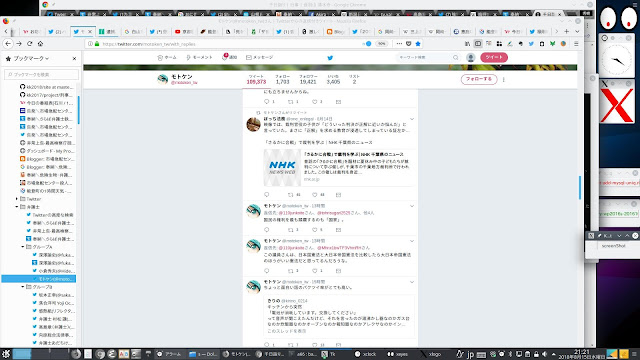Open the NHK news link card
Viewport: 640px width, 360px height.
338,168
